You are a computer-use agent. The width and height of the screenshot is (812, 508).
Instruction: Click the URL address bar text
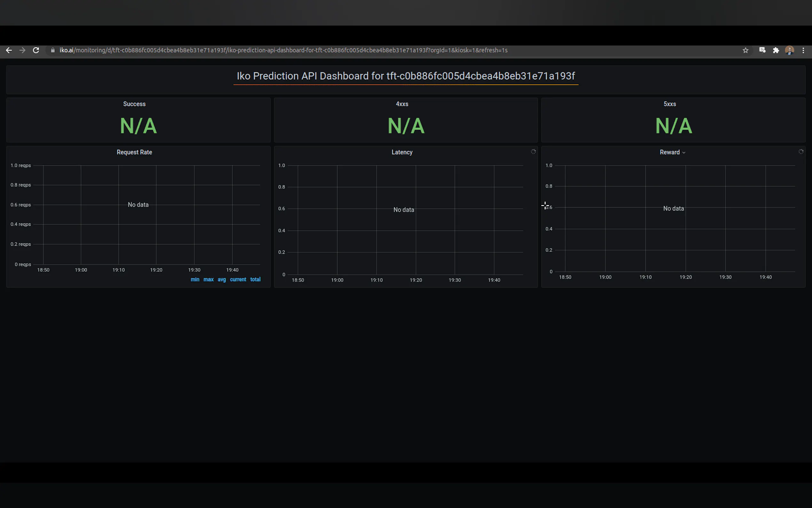(283, 51)
